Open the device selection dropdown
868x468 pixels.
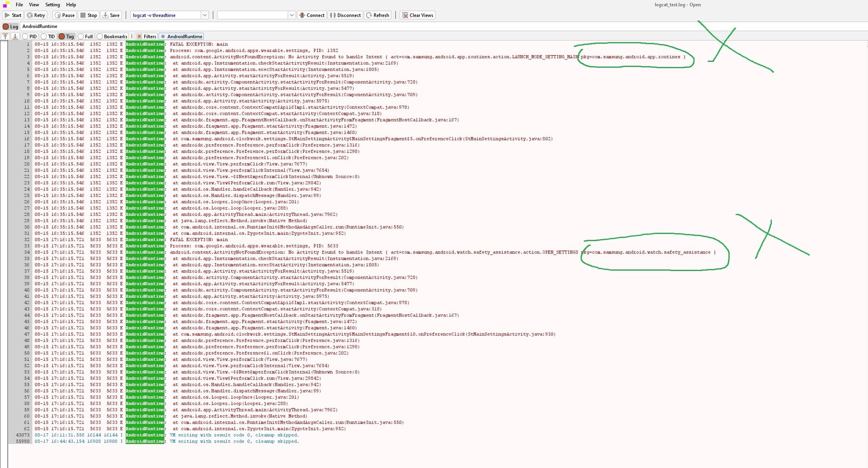pos(291,15)
